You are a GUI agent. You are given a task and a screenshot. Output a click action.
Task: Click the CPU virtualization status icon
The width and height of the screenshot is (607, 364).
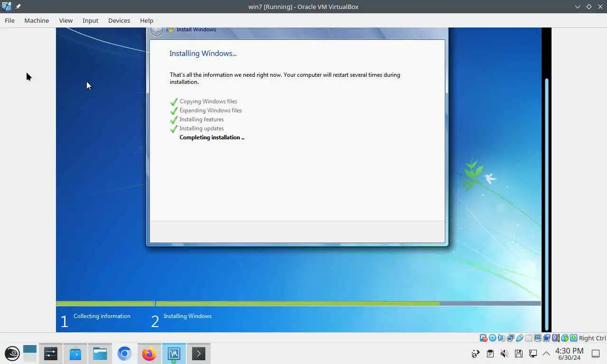tap(556, 338)
